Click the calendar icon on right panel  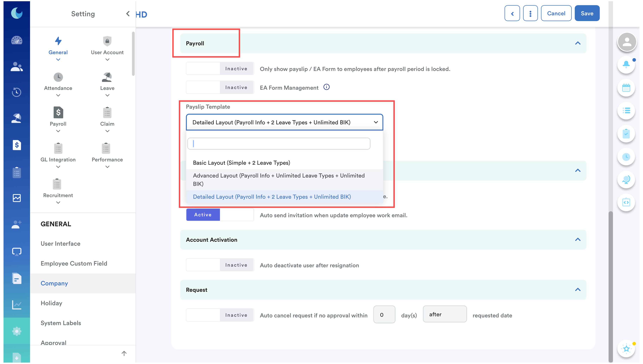tap(626, 88)
